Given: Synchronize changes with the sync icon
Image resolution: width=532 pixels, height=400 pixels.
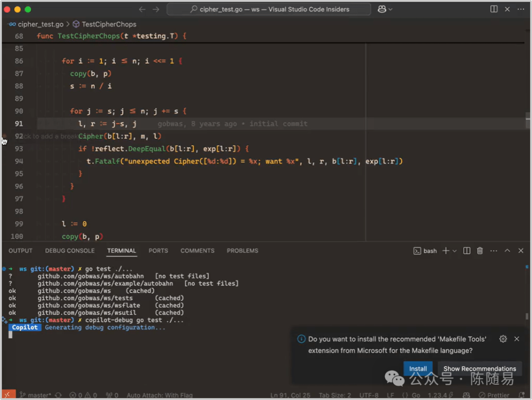Looking at the screenshot, I should (58, 395).
